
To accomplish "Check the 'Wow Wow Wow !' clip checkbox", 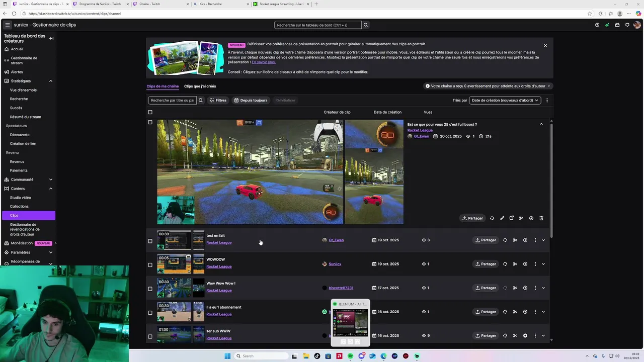I will tap(150, 289).
